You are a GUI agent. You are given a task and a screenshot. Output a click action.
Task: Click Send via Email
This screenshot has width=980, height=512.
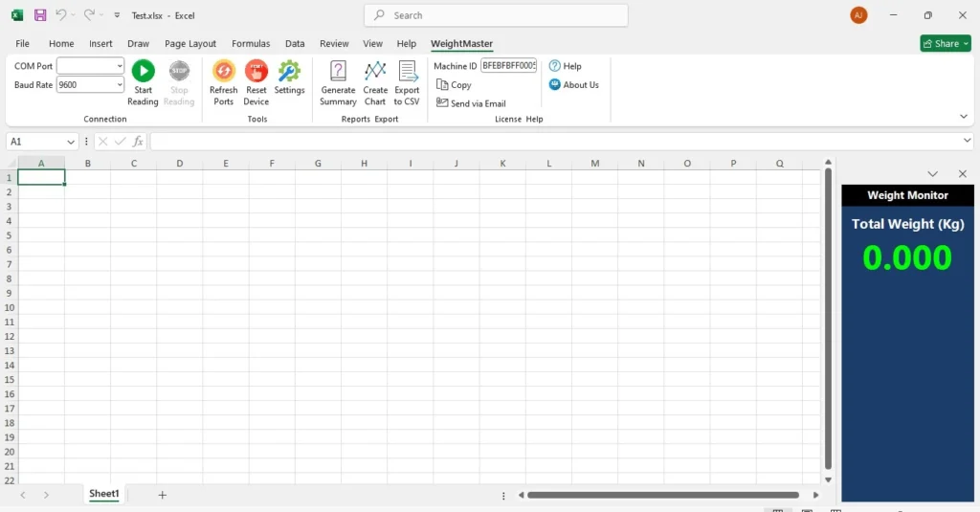pos(471,103)
